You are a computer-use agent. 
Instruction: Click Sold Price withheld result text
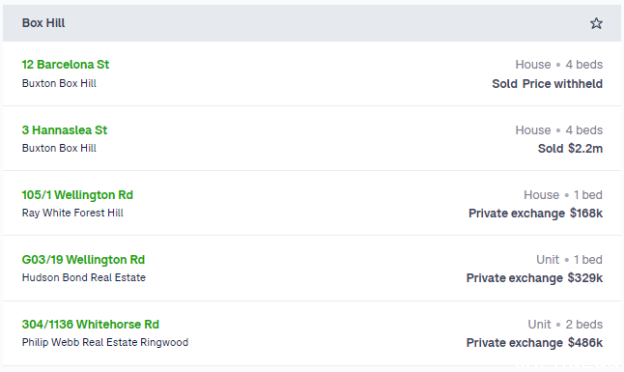click(x=547, y=84)
